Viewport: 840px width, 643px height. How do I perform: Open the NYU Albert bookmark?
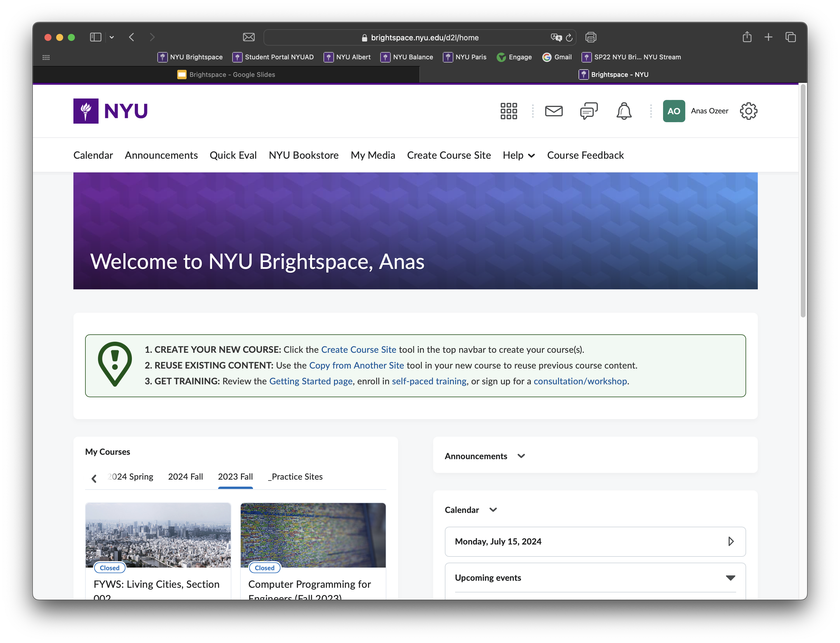click(347, 57)
